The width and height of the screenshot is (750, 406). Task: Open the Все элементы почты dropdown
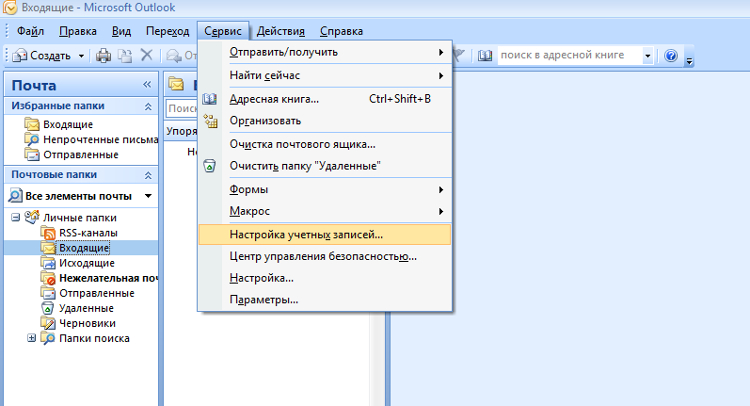[148, 196]
